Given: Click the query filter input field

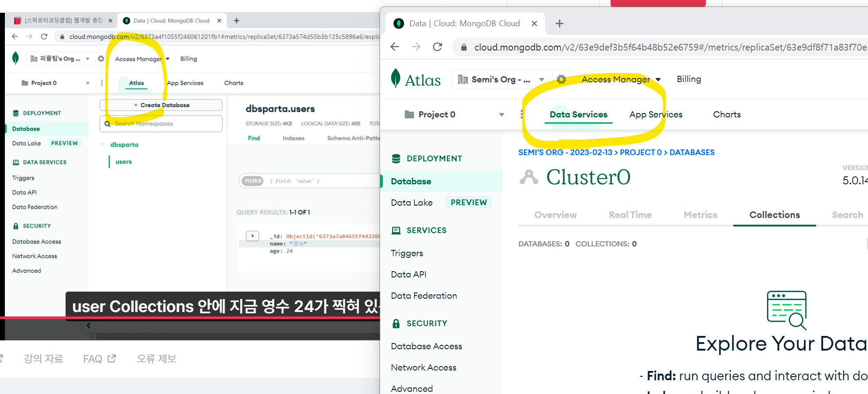Looking at the screenshot, I should 309,181.
